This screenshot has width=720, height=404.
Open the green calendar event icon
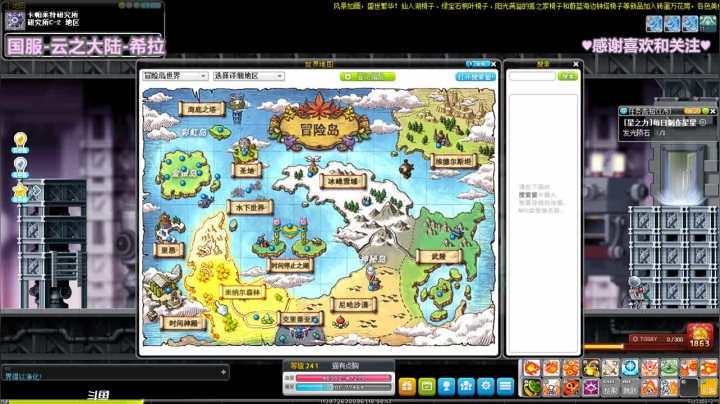click(427, 386)
